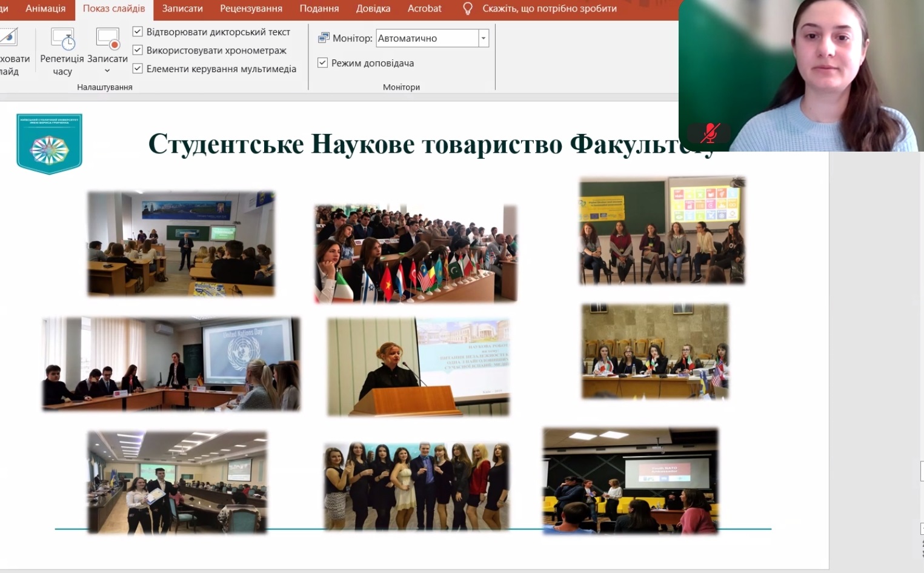Disable Режим доповідача checkbox
Image resolution: width=924 pixels, height=573 pixels.
[x=323, y=63]
